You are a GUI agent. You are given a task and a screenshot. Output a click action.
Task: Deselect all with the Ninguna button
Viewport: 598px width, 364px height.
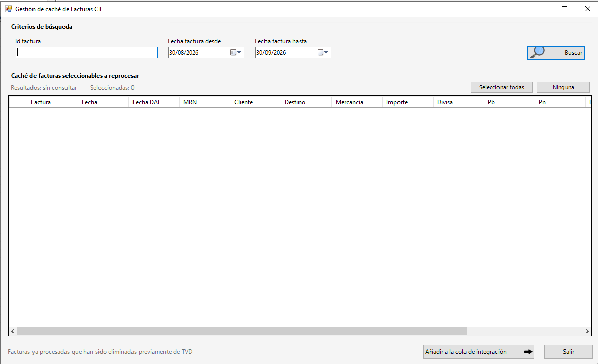point(563,87)
